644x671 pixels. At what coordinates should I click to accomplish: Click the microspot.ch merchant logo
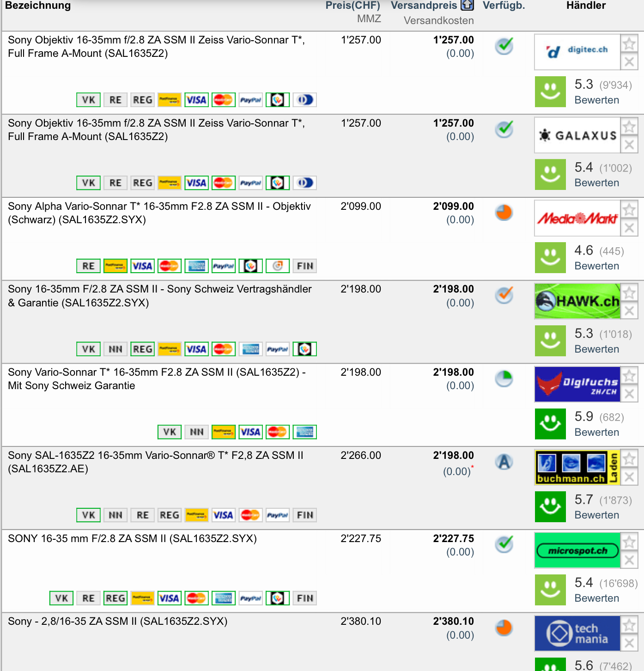coord(577,550)
